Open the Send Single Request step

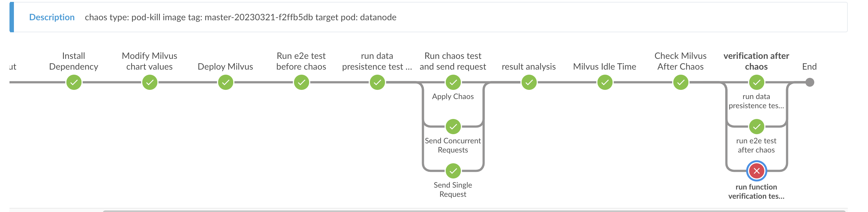point(453,171)
